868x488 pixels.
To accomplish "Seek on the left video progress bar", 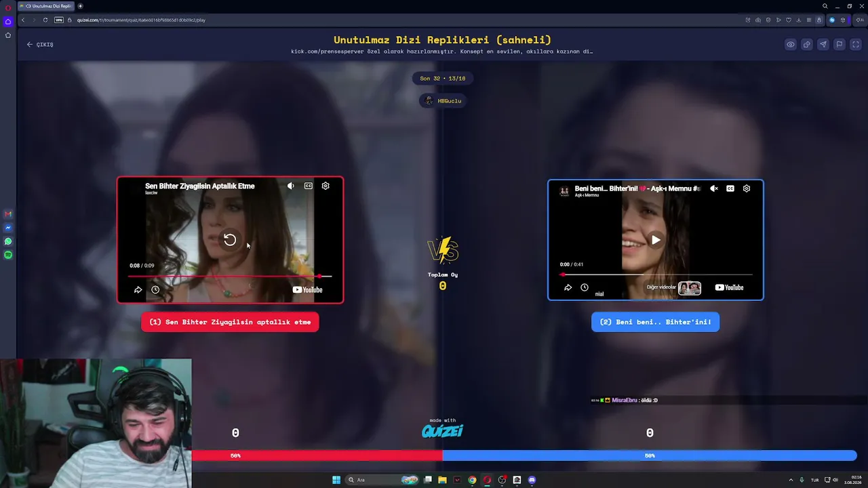I will [230, 277].
